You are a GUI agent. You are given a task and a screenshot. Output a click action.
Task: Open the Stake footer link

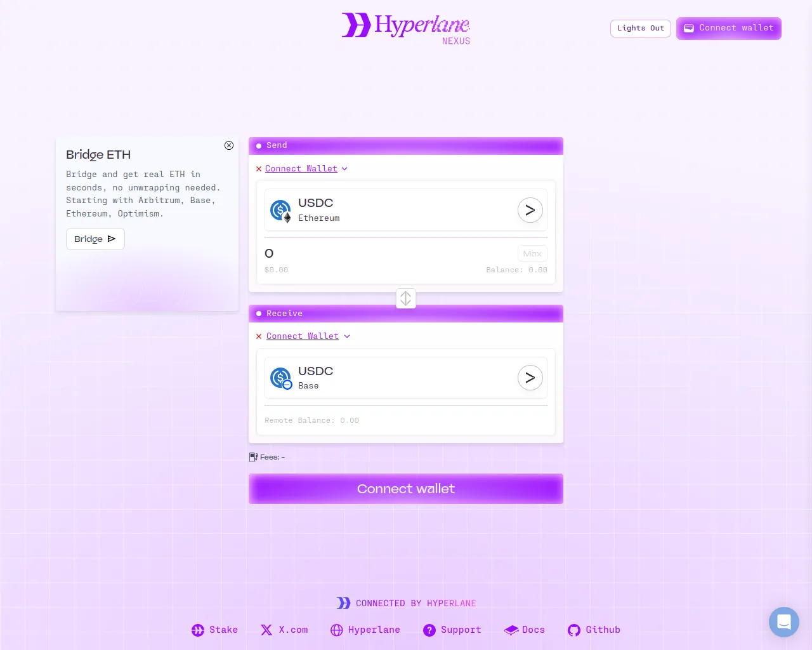(x=214, y=630)
